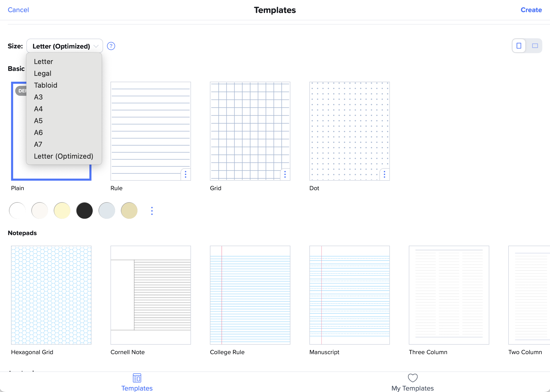Choose the Cornell Note template thumbnail
Screen dimensions: 550x392
coord(150,295)
